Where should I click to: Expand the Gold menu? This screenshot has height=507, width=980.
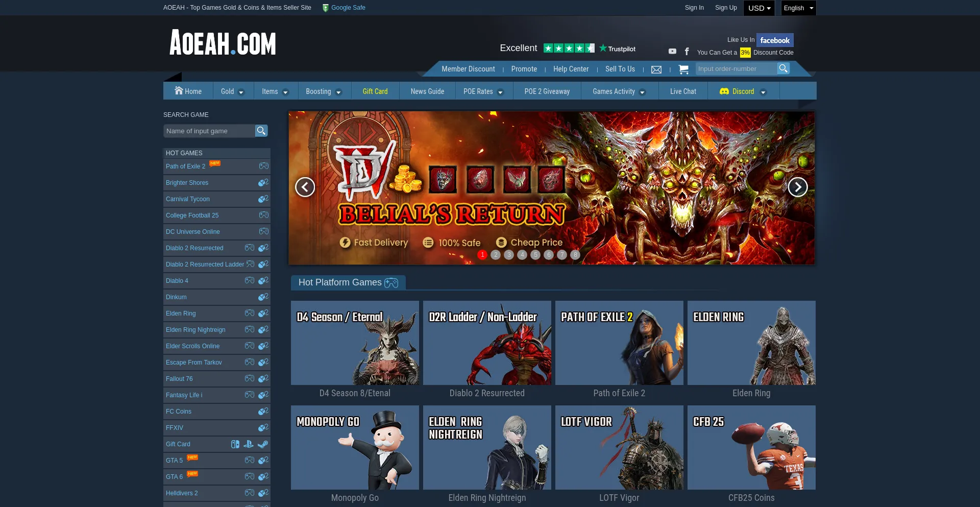click(x=233, y=91)
